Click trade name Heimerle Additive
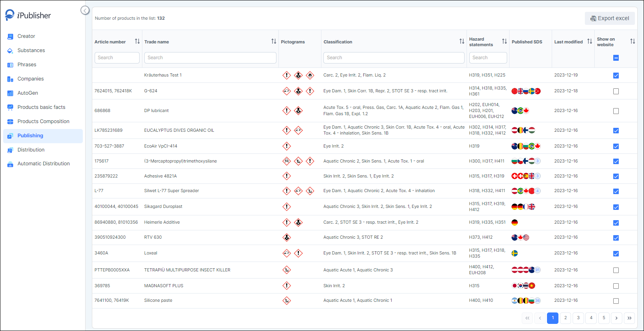 pyautogui.click(x=162, y=223)
